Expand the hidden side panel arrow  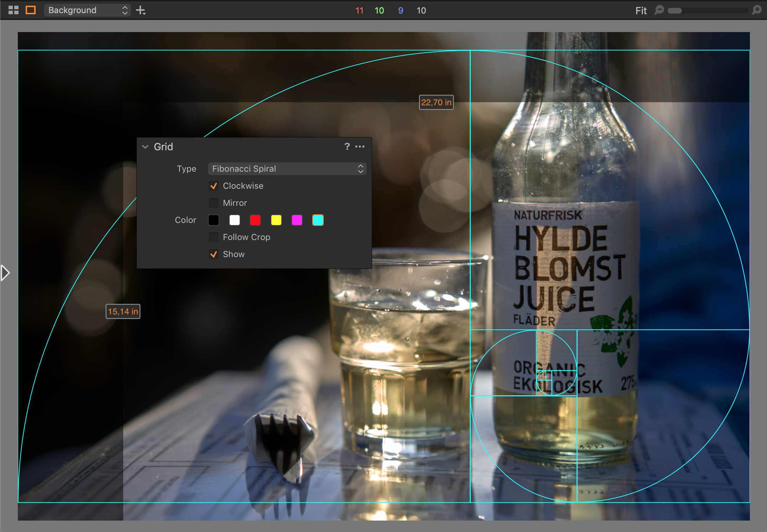(x=5, y=273)
